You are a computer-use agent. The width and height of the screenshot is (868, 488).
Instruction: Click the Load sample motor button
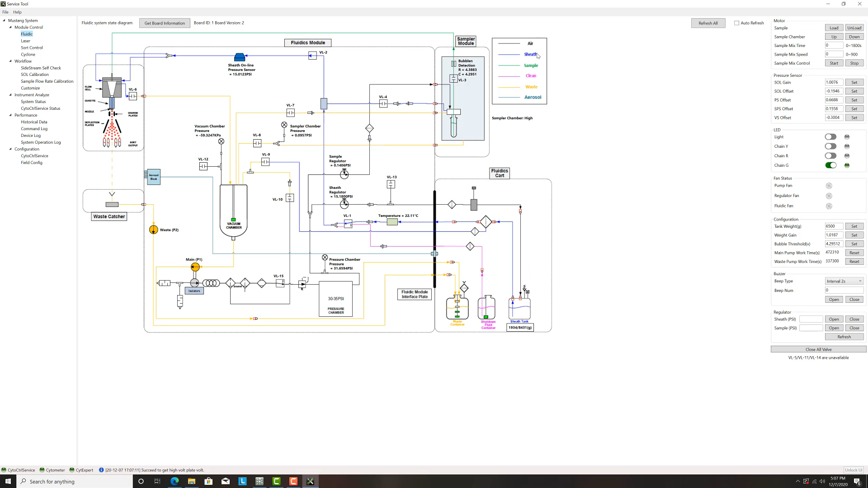click(834, 28)
